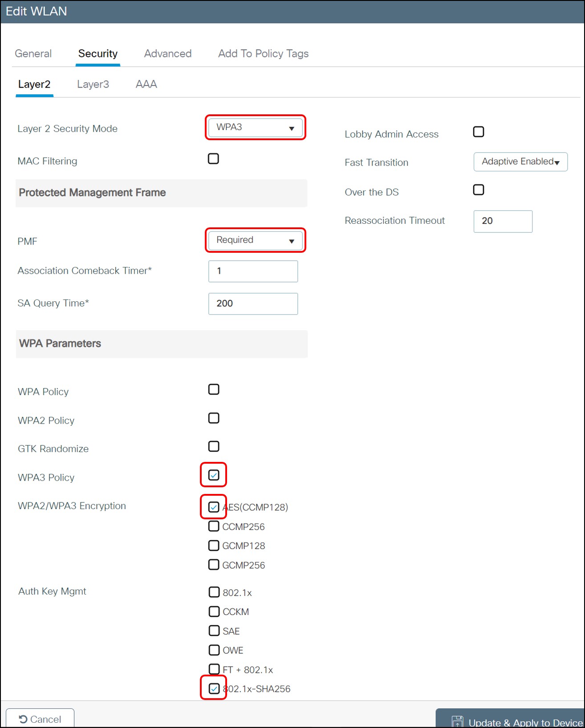This screenshot has width=585, height=728.
Task: Uncheck the WPA3 Policy checkbox
Action: 214,475
